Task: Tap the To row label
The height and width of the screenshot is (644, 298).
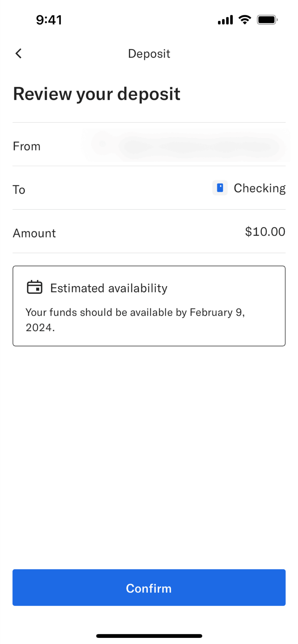Action: pos(19,190)
